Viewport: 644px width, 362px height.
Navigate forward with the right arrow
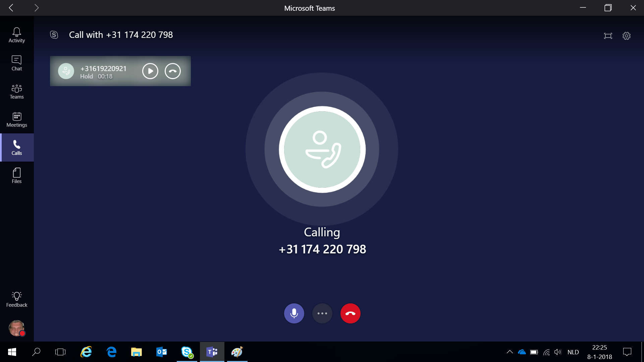(37, 8)
